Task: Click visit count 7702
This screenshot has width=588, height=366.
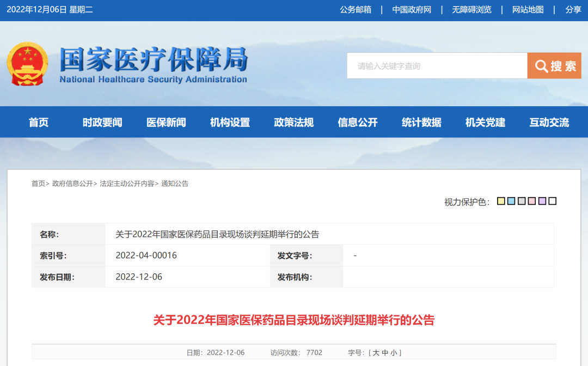Action: click(314, 352)
